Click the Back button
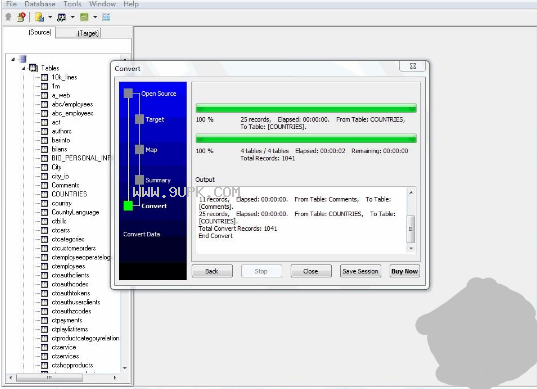 [x=212, y=271]
